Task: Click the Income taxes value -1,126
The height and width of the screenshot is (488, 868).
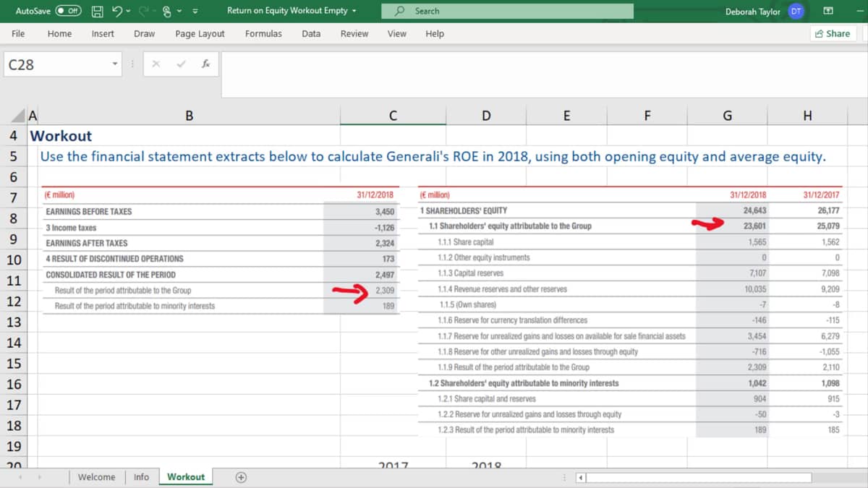Action: point(383,228)
